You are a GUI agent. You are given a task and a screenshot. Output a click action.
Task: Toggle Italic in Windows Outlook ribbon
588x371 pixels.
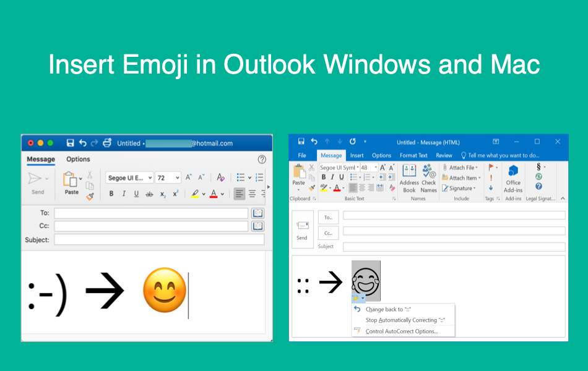332,177
